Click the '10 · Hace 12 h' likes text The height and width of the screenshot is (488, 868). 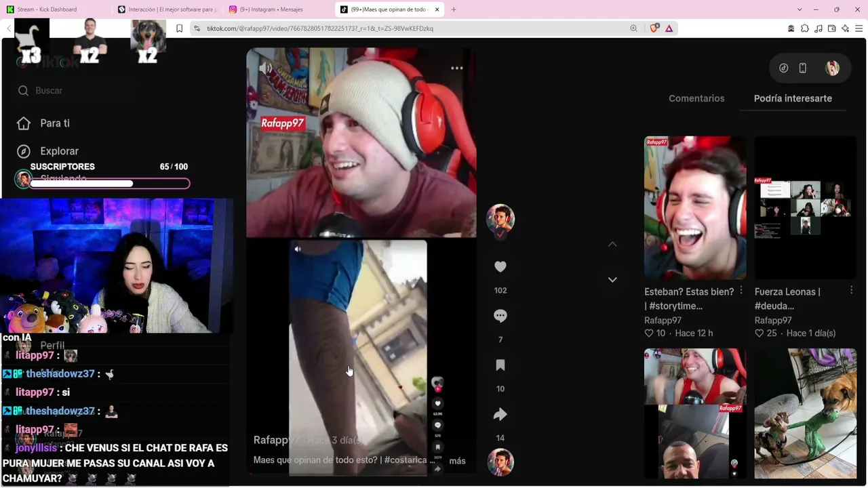679,333
